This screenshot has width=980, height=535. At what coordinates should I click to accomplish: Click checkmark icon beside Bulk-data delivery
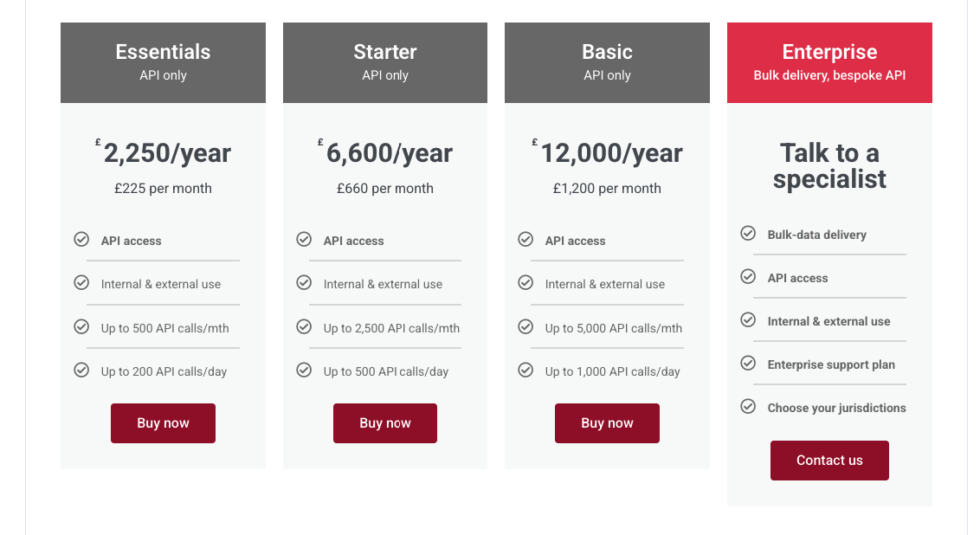pyautogui.click(x=748, y=233)
